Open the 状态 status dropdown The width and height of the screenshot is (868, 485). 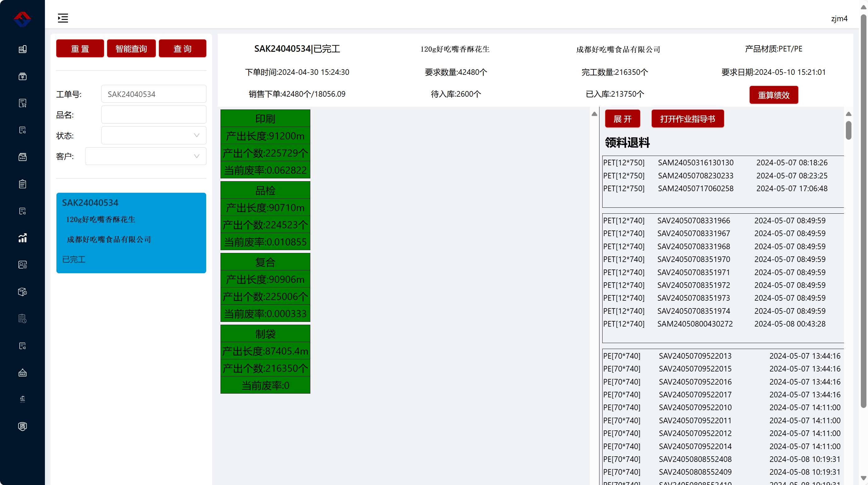[154, 135]
